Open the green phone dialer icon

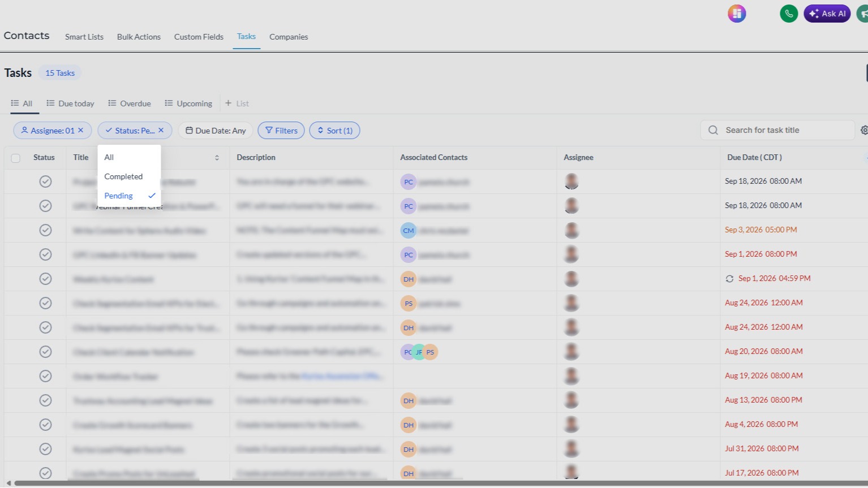click(x=789, y=14)
